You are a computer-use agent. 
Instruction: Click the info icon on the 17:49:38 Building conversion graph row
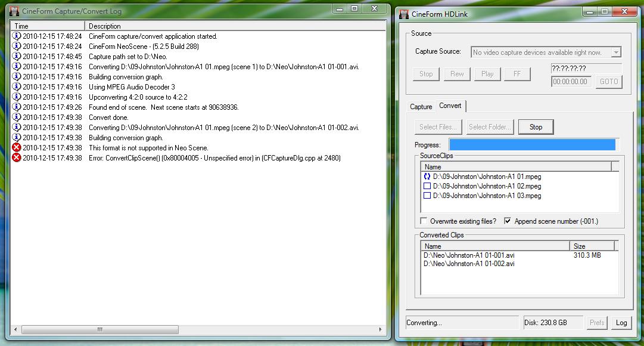pyautogui.click(x=17, y=137)
